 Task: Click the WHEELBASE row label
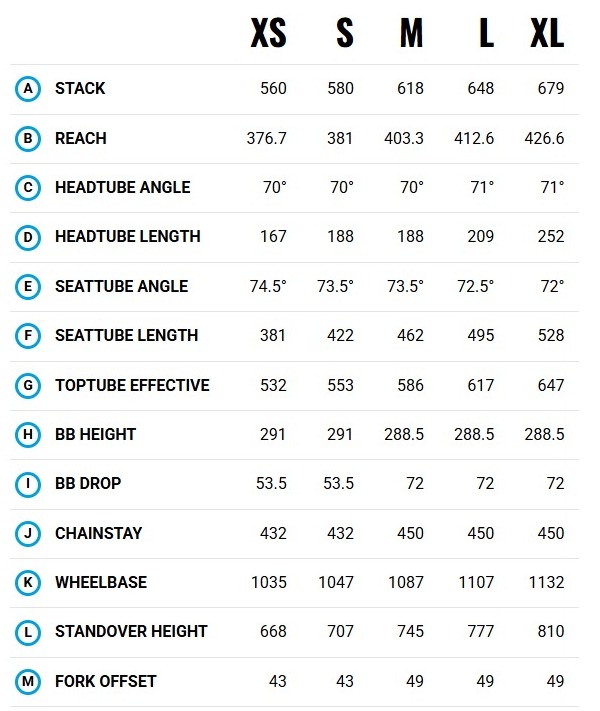(101, 582)
